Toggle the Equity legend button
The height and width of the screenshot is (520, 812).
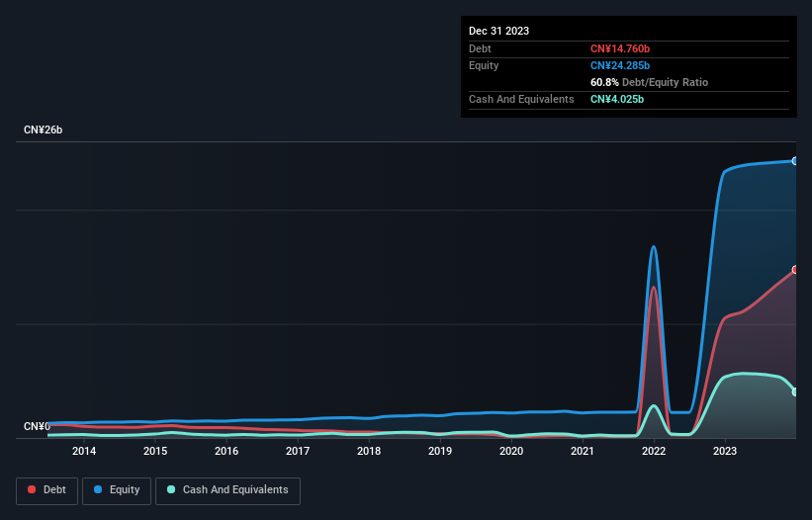point(117,490)
